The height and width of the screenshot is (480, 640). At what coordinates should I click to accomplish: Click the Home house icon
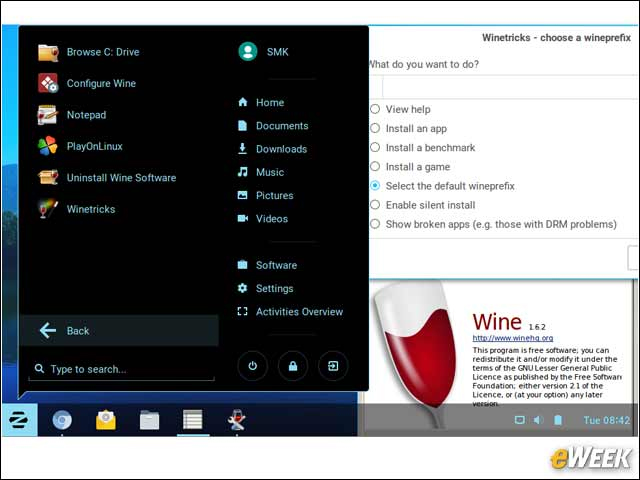243,102
